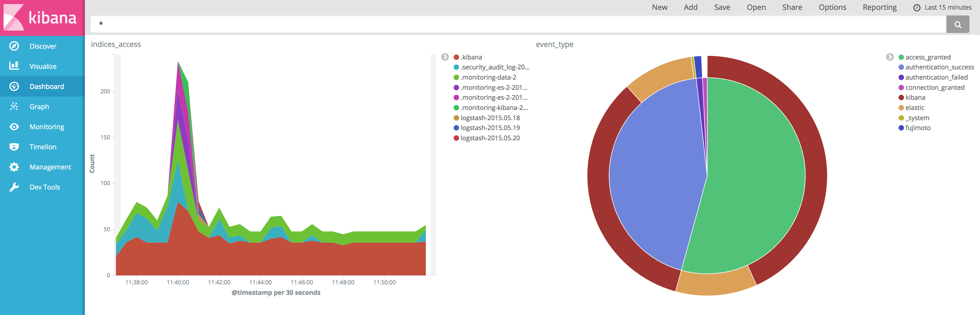Screen dimensions: 980x315
Task: Click Add in the top menu
Action: coord(690,7)
